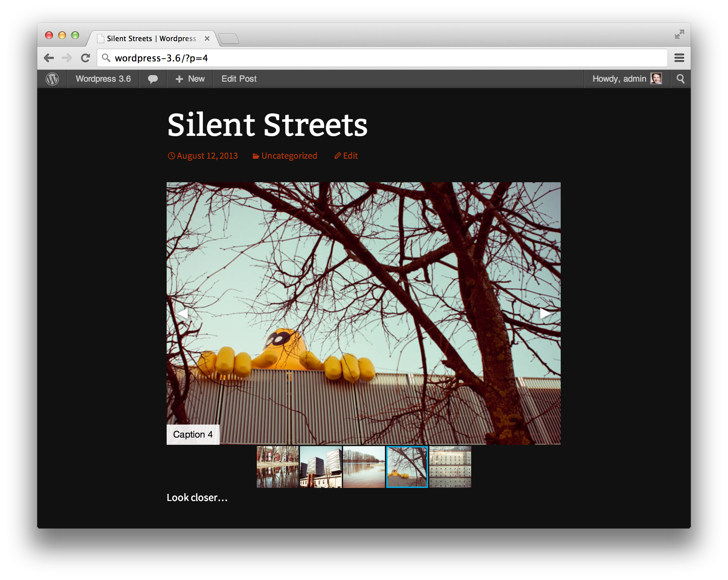Click the August 12, 2013 date link

point(207,155)
